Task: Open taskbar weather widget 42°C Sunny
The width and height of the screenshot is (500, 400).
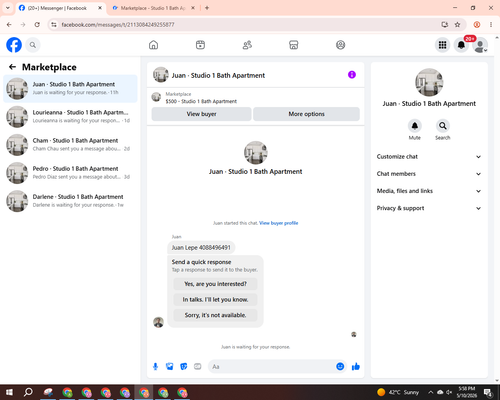Action: click(x=398, y=392)
